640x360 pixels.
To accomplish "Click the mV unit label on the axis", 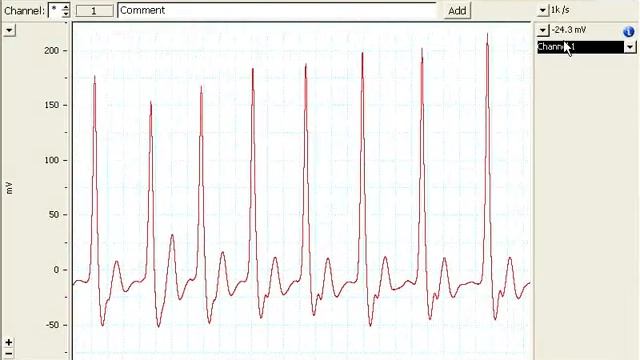I will click(x=9, y=188).
